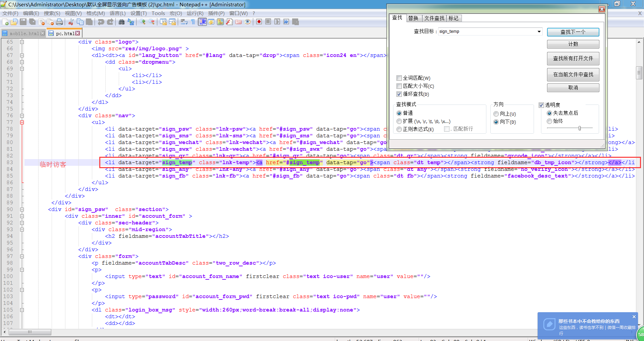
Task: Uncheck 循环查找(D) wrap around checkbox
Action: (x=399, y=94)
